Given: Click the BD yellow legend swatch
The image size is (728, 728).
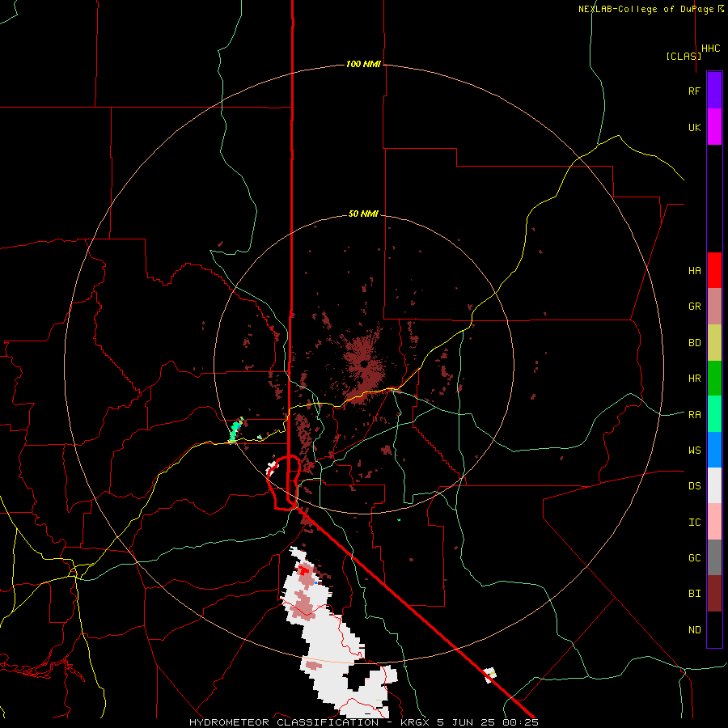Looking at the screenshot, I should pos(714,343).
